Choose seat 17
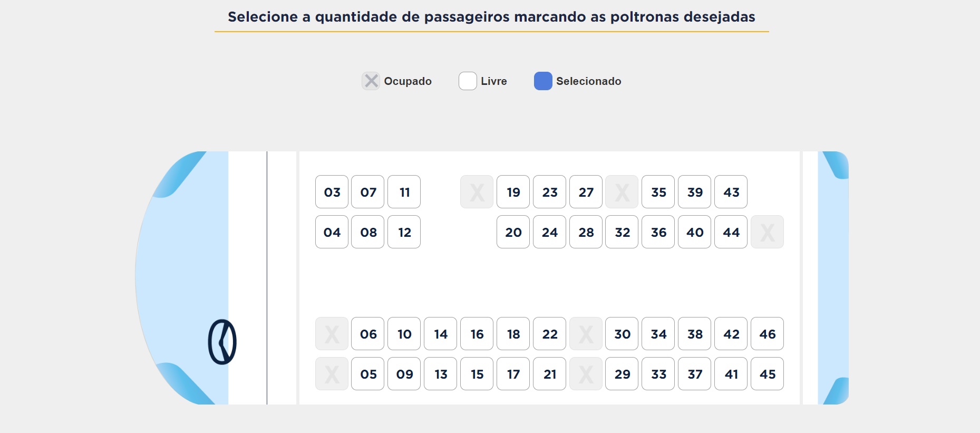 coord(513,374)
